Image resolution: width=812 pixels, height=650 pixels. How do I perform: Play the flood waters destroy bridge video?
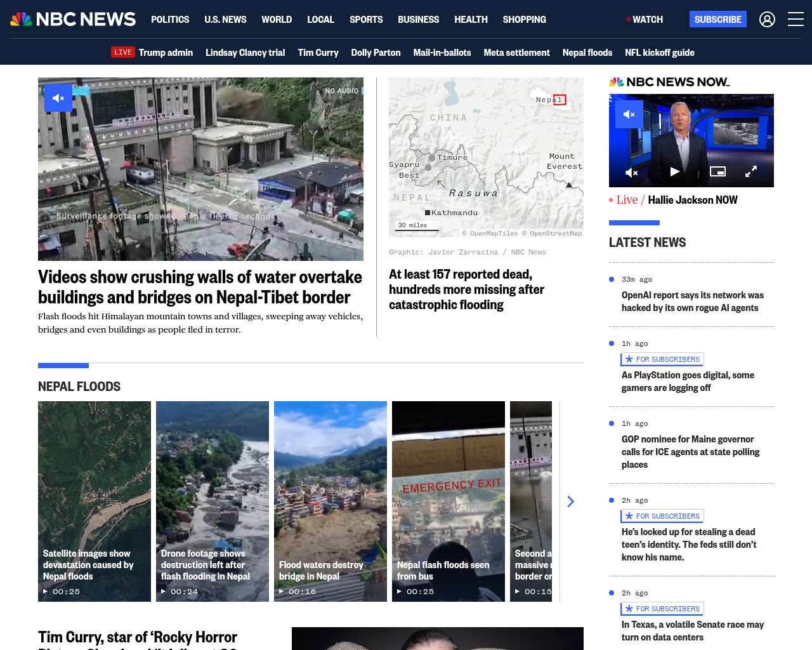(x=331, y=501)
